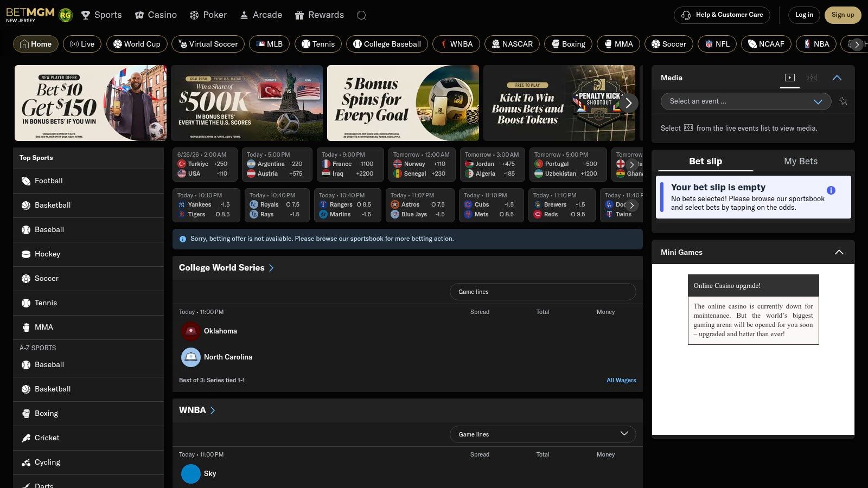Select the Live sports pill
868x488 pixels.
tap(82, 44)
